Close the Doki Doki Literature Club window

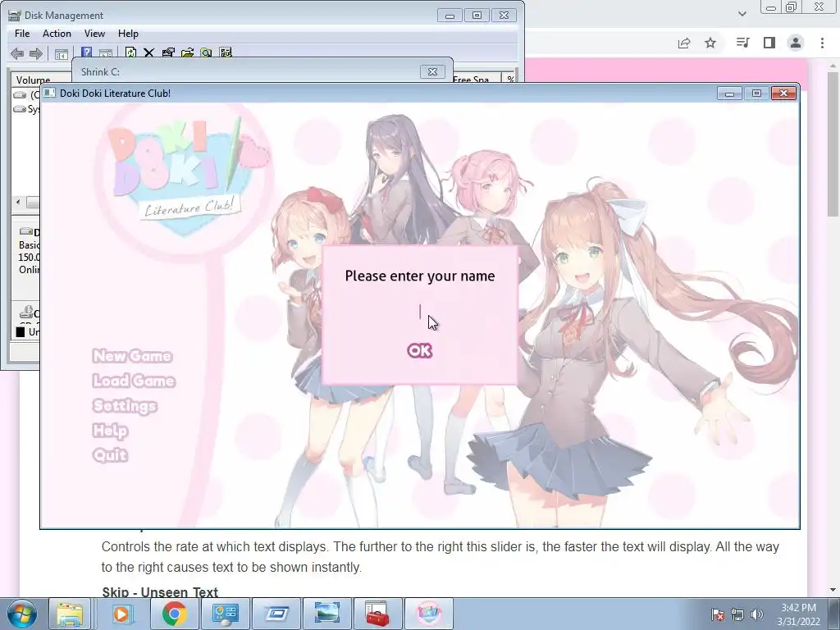pyautogui.click(x=783, y=94)
